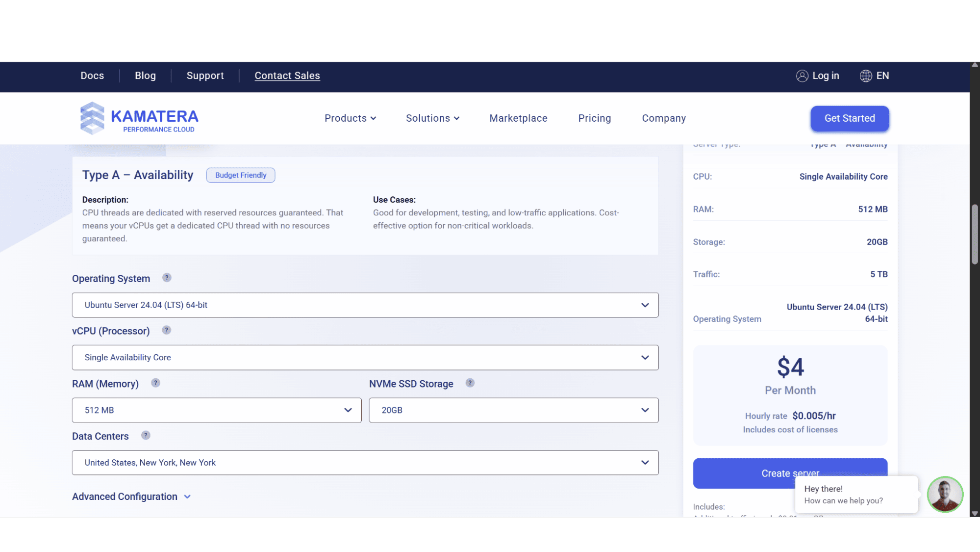Click the scrollbar up arrow
The height and width of the screenshot is (552, 980).
point(975,65)
